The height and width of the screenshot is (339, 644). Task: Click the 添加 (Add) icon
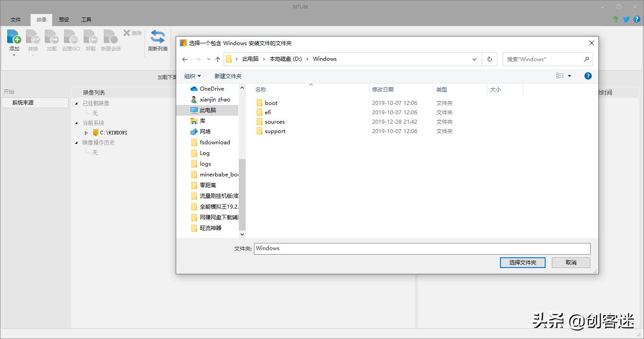click(x=14, y=40)
